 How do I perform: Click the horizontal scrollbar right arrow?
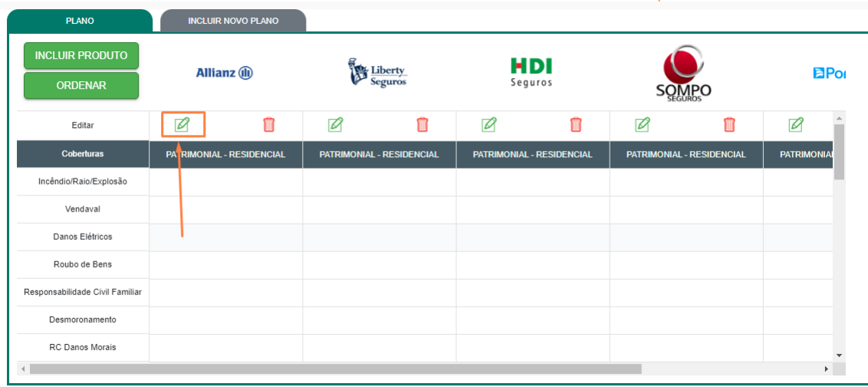point(827,369)
